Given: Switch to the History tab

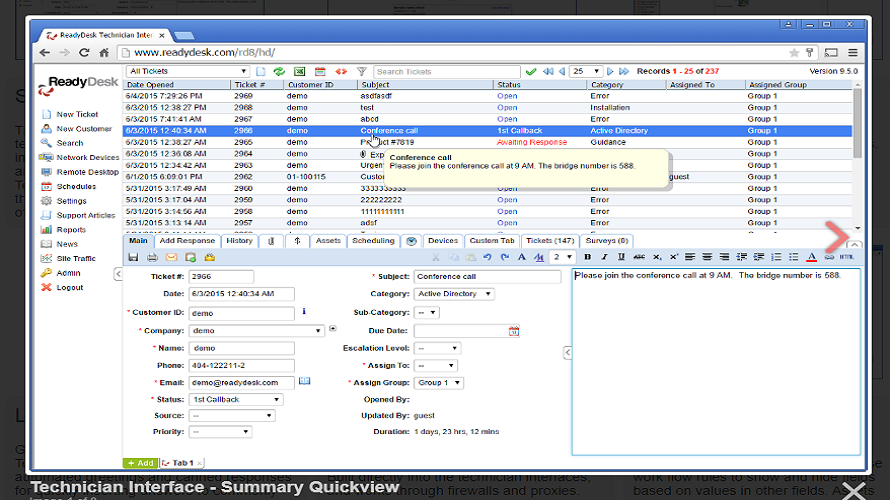Looking at the screenshot, I should [240, 241].
